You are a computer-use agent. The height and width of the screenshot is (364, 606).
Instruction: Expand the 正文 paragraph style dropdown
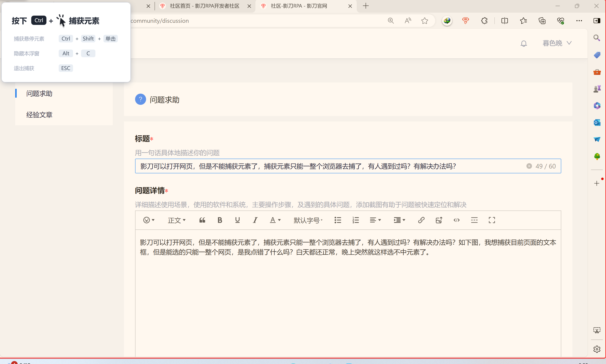[176, 220]
